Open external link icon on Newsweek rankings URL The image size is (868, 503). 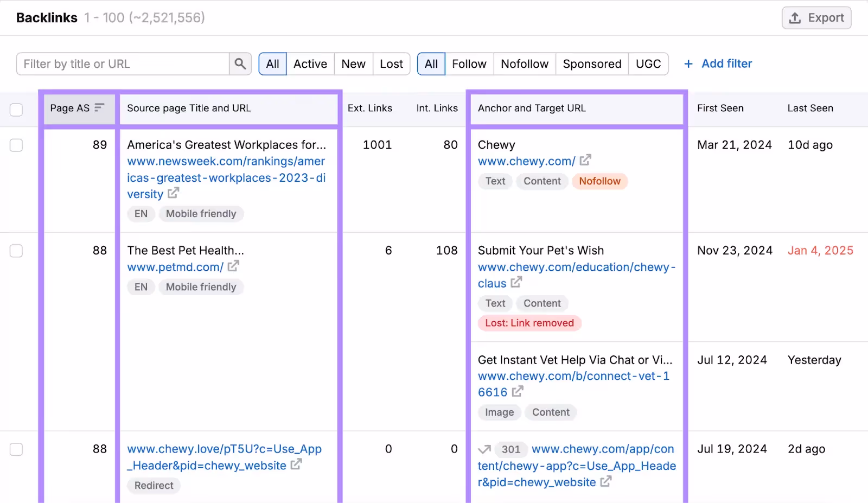[173, 193]
